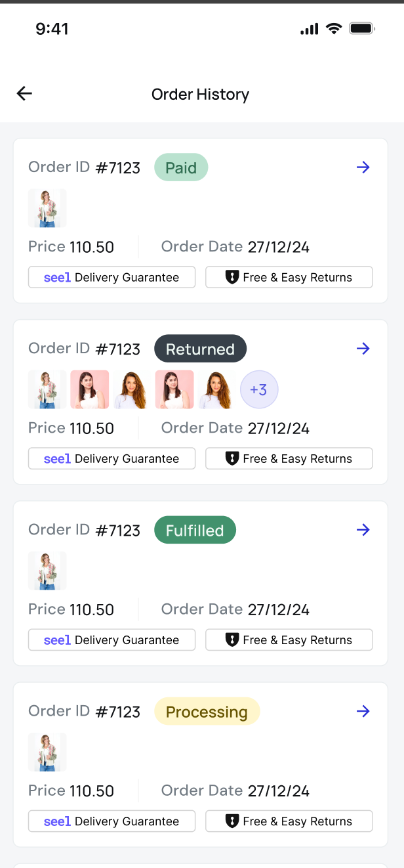Screen dimensions: 404x868
Task: Select Free & Easy Returns in Processing order
Action: [289, 821]
